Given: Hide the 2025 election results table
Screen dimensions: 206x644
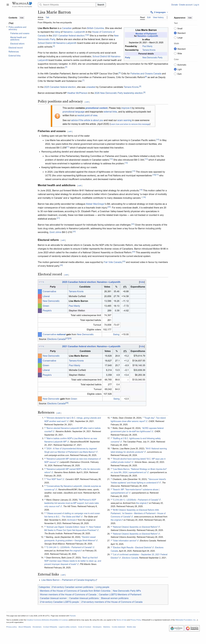Looking at the screenshot, I should click(x=142, y=282).
